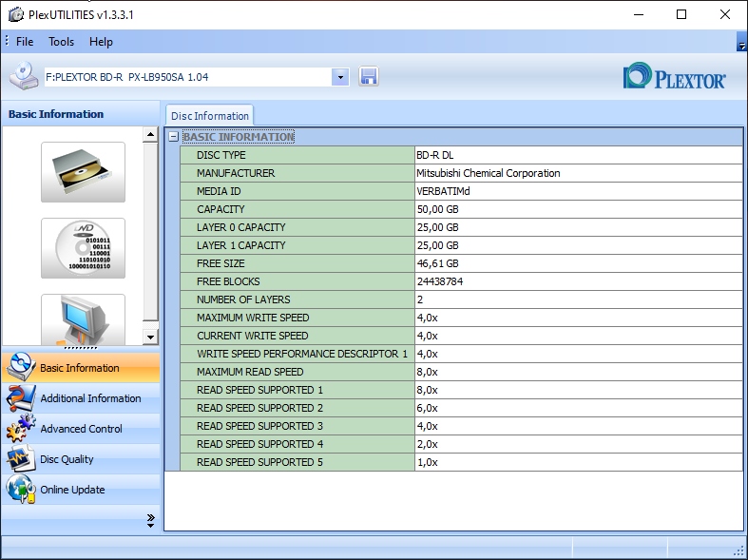Select the BD-R DL value cell

[579, 155]
